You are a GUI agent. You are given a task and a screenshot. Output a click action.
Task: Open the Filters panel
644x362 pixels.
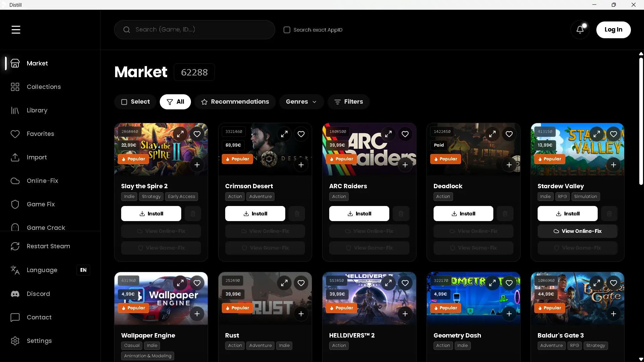tap(349, 102)
